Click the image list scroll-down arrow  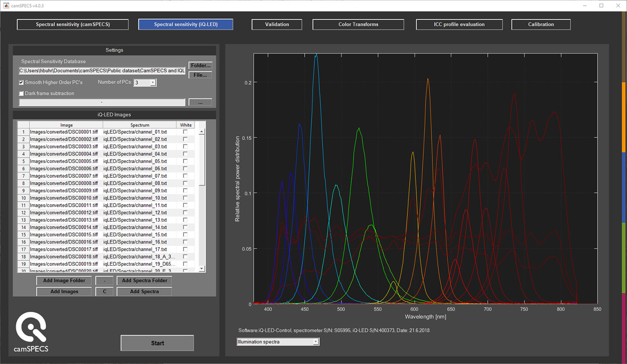(x=202, y=268)
